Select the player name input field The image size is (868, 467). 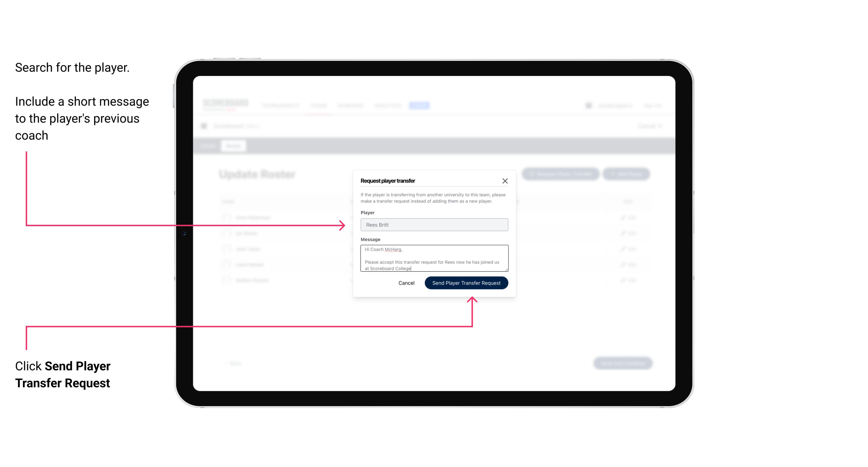click(434, 225)
